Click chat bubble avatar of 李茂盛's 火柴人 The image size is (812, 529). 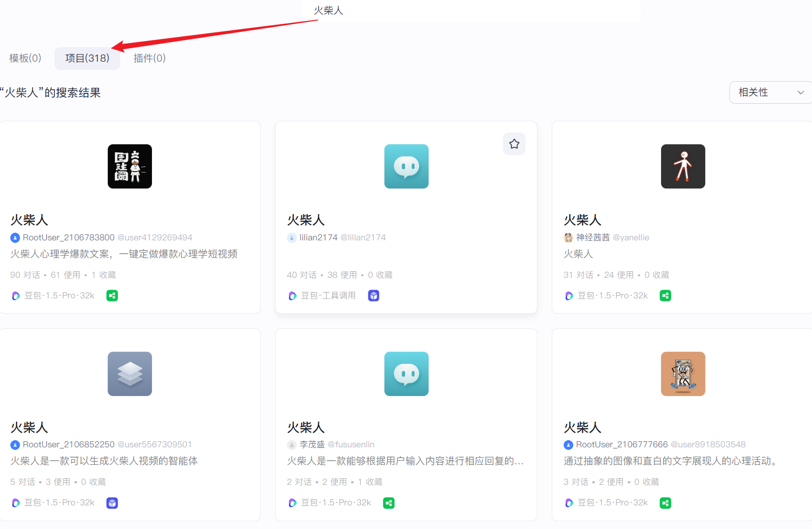[407, 374]
